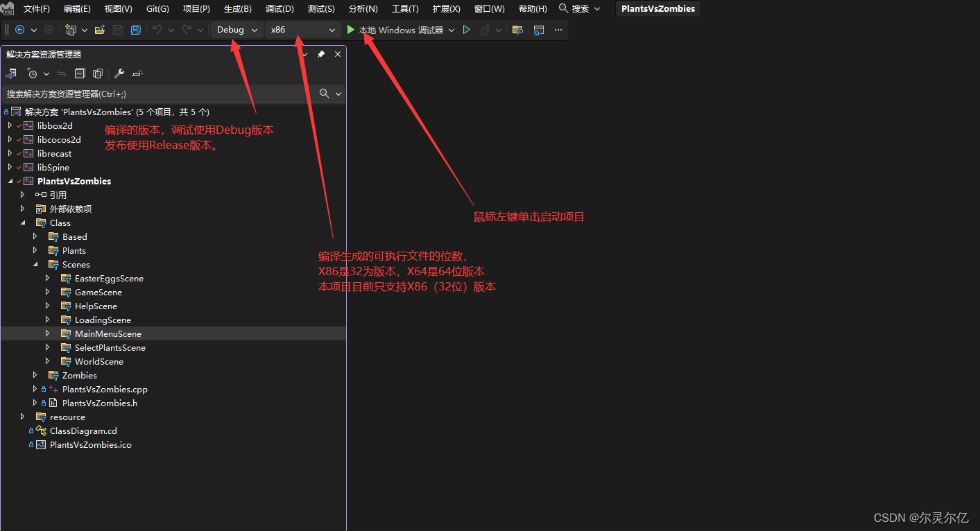Open the 编辑(E) menu
Image resolution: width=980 pixels, height=531 pixels.
77,9
